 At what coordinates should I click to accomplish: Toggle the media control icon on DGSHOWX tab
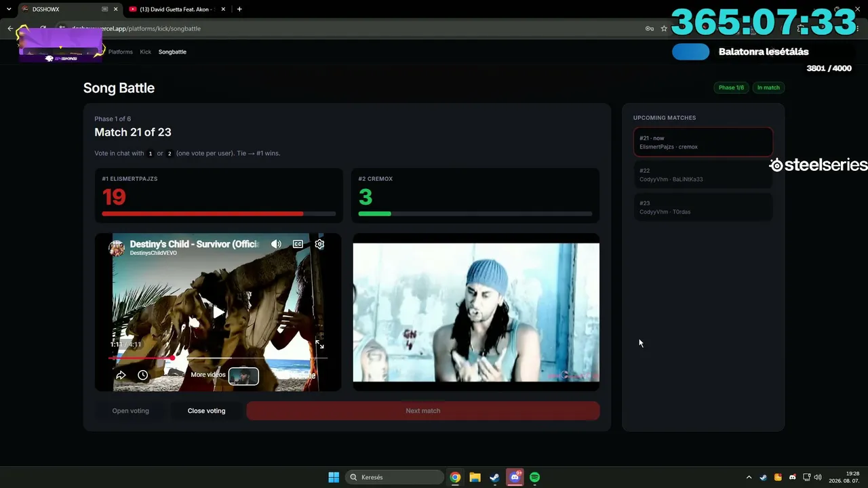pos(104,9)
